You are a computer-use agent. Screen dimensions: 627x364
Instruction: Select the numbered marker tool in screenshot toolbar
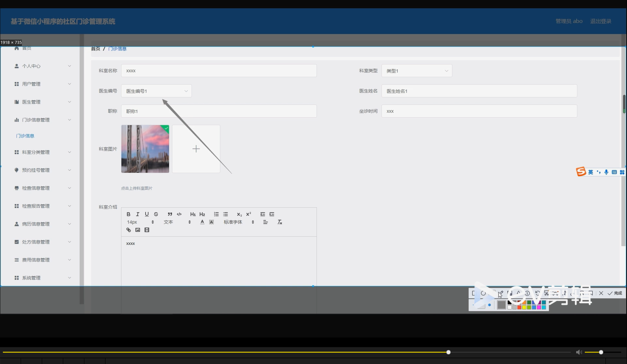click(x=527, y=293)
